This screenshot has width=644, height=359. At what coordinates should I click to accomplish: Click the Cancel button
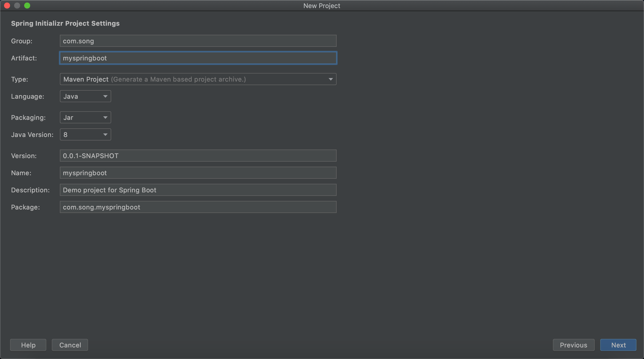tap(70, 345)
